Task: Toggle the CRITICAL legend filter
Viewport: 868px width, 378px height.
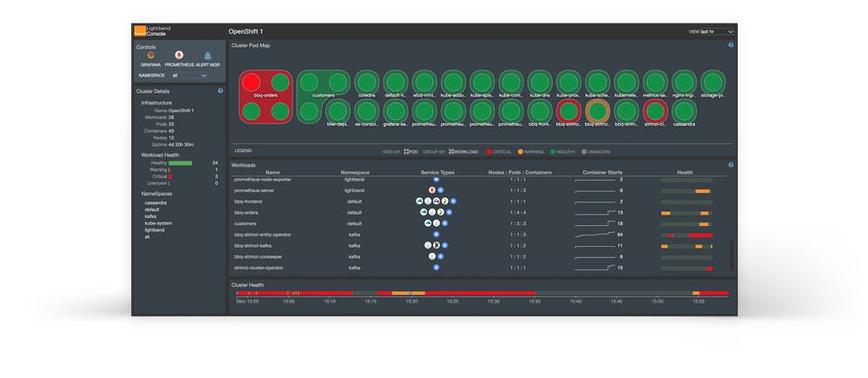Action: [498, 151]
